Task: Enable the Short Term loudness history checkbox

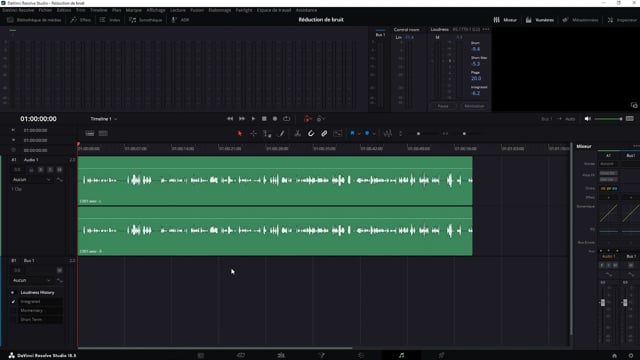Action: point(13,320)
